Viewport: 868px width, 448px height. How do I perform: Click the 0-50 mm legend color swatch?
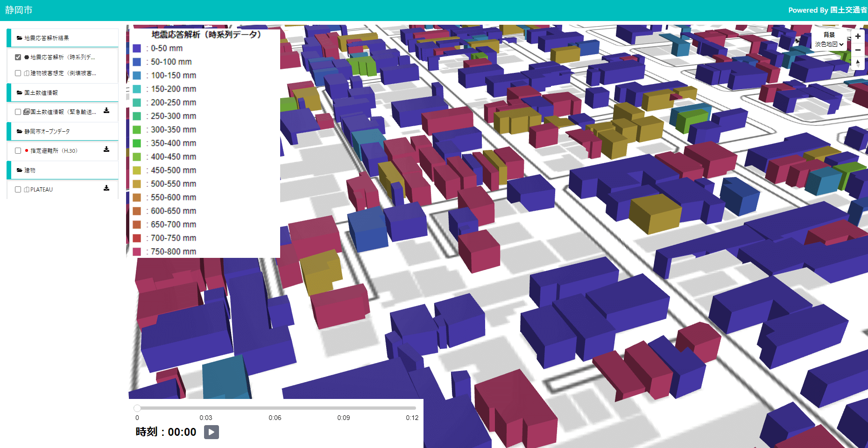(x=137, y=48)
